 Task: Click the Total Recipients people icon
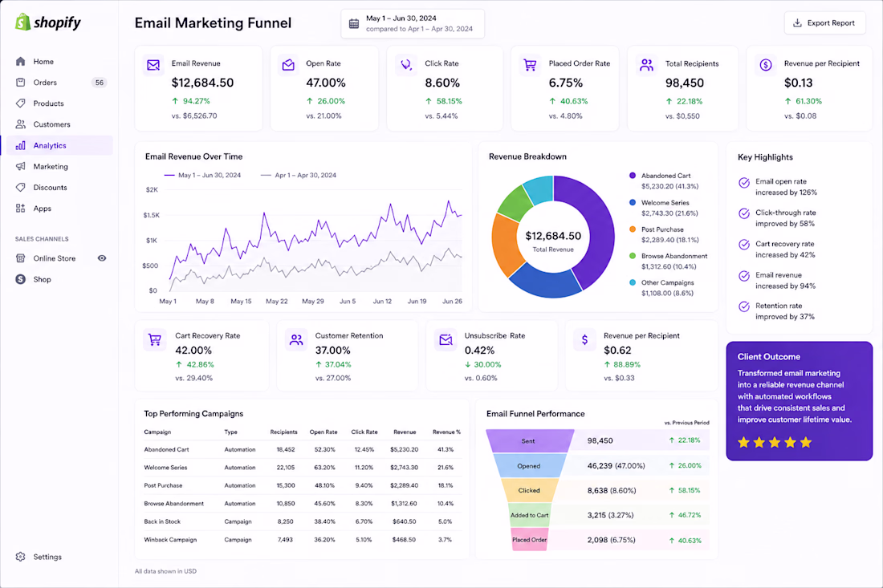click(646, 65)
